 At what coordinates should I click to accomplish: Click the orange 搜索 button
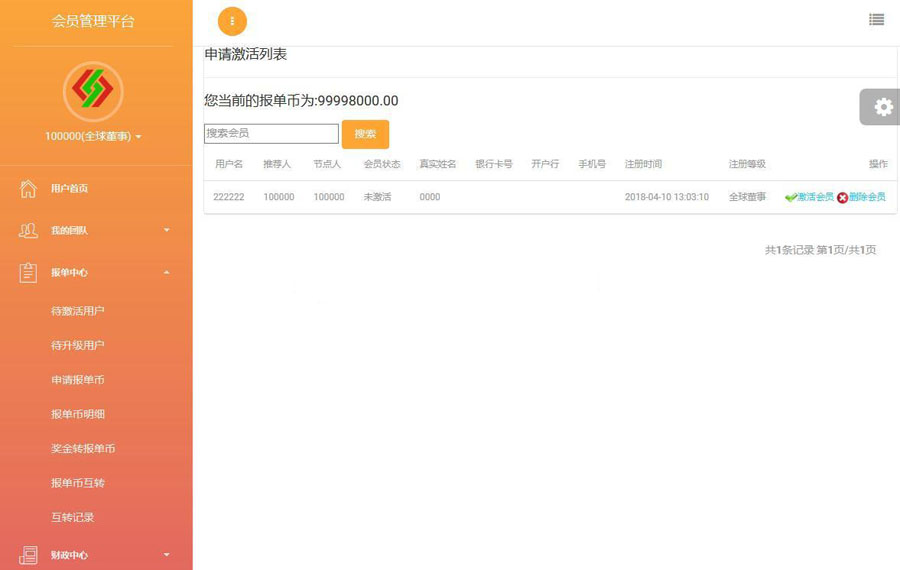pyautogui.click(x=365, y=134)
